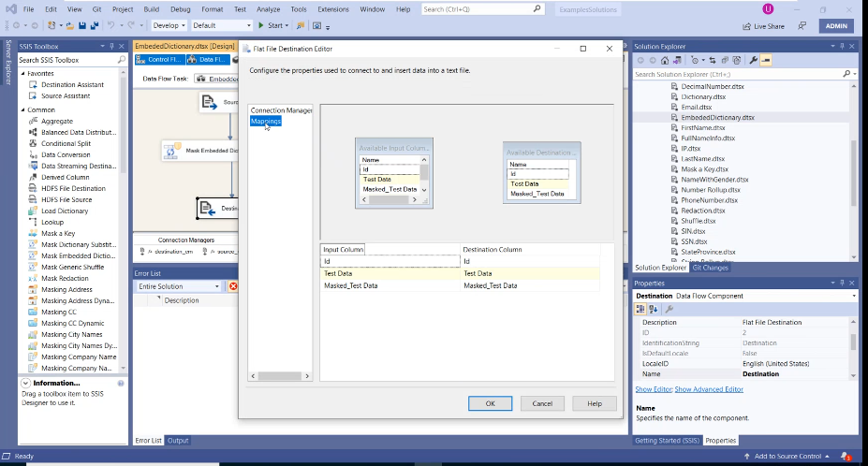Click Test Data row in Input Column grid
This screenshot has width=868, height=466.
point(390,273)
